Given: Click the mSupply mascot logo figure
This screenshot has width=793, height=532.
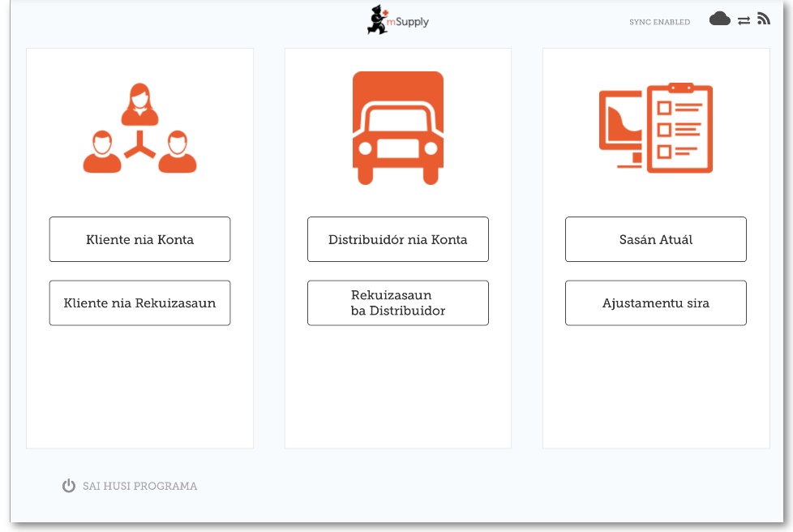Looking at the screenshot, I should pos(379,20).
